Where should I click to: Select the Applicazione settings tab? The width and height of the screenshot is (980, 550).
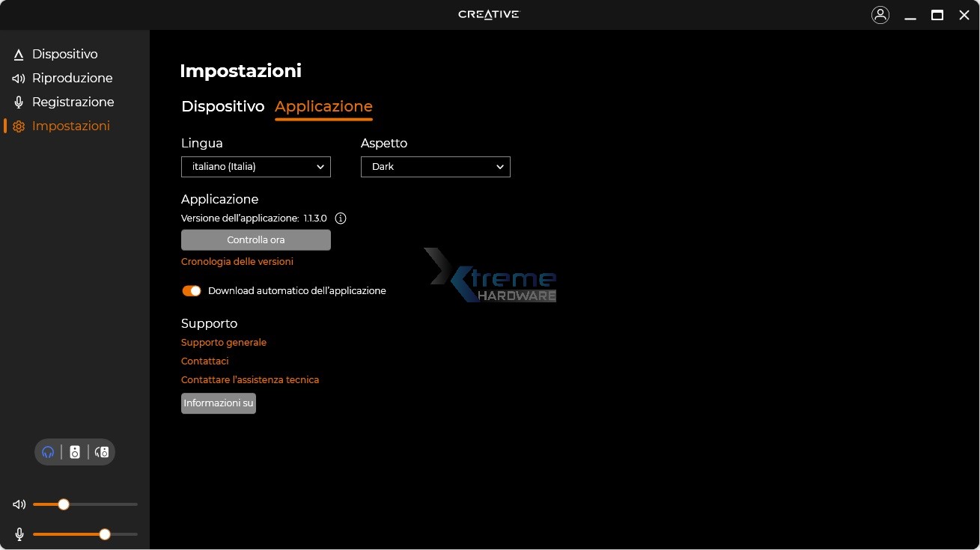(323, 106)
